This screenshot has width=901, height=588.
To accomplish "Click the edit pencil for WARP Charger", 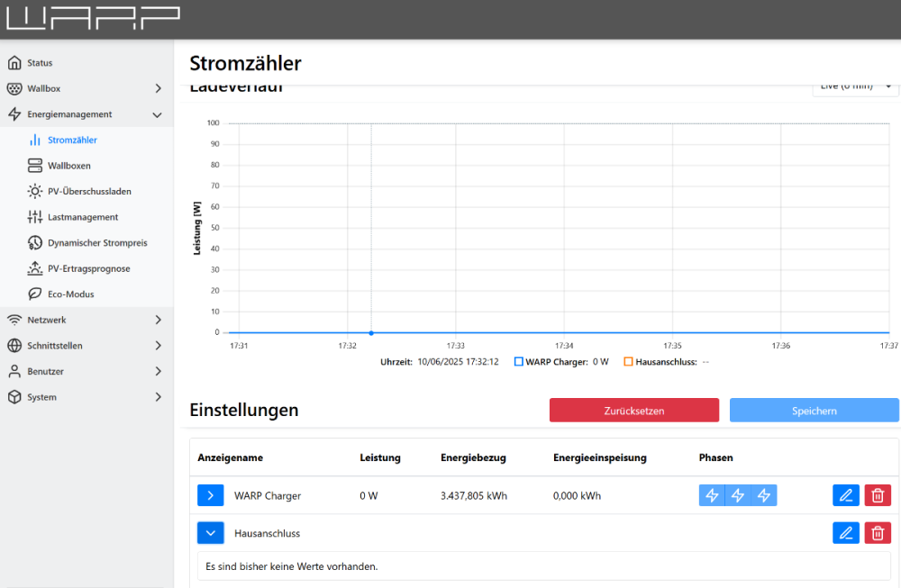I will click(x=845, y=495).
